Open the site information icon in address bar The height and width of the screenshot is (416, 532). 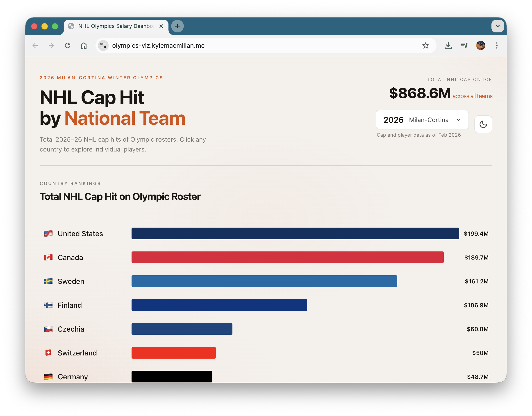point(103,45)
